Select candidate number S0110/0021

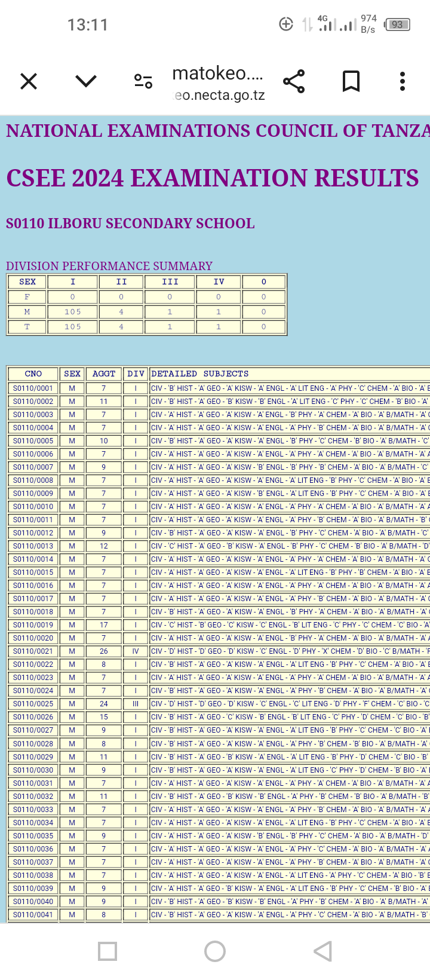[x=33, y=651]
